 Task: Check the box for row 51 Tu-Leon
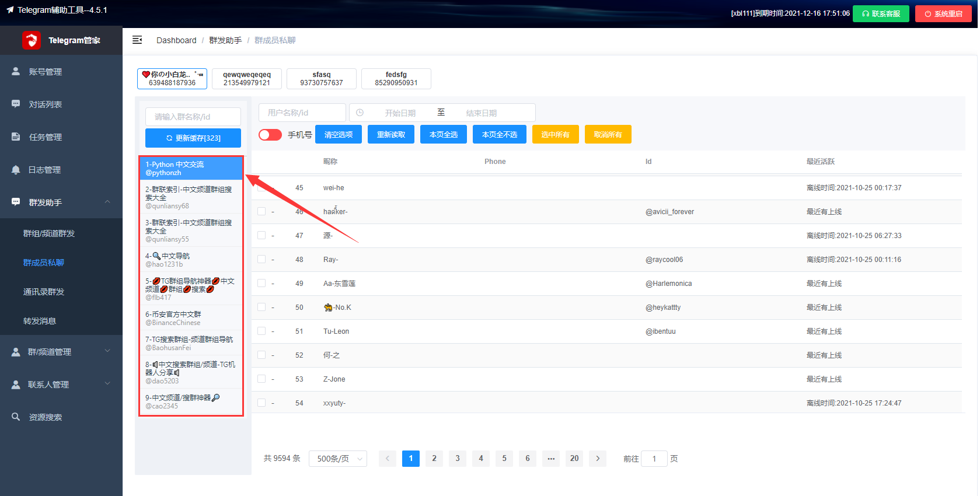[261, 331]
